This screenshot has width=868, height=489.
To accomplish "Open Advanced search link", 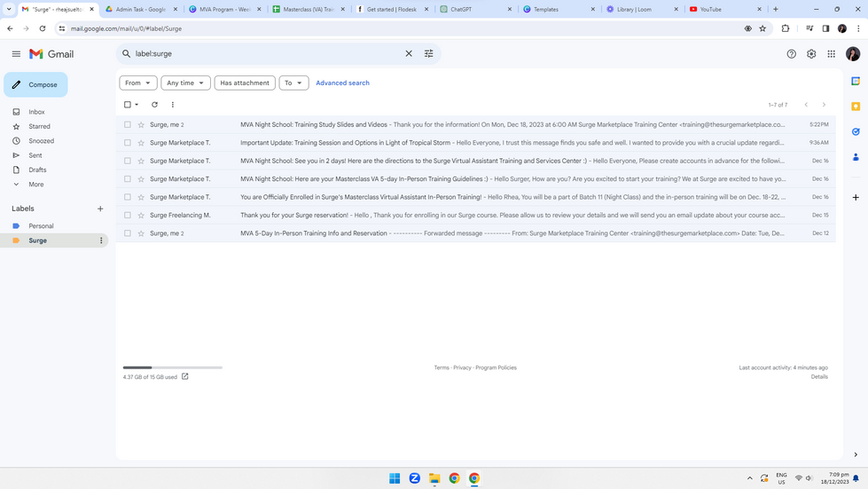I will coord(342,83).
